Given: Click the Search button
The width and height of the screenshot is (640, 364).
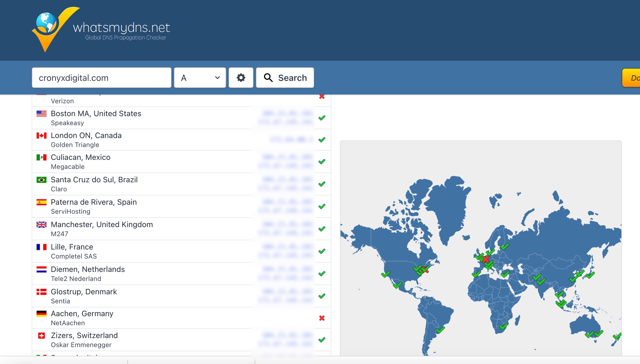Looking at the screenshot, I should click(285, 78).
